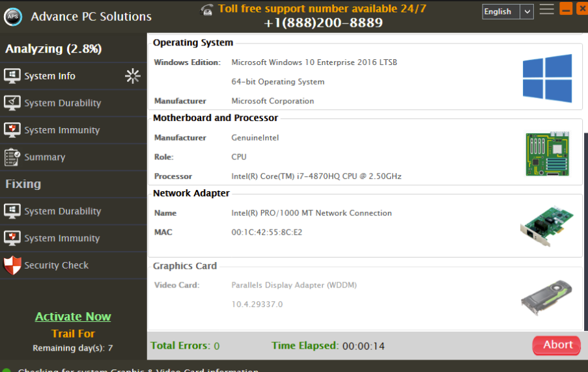Click the 'Operating System' group heading
Image resolution: width=588 pixels, height=372 pixels.
pyautogui.click(x=193, y=42)
